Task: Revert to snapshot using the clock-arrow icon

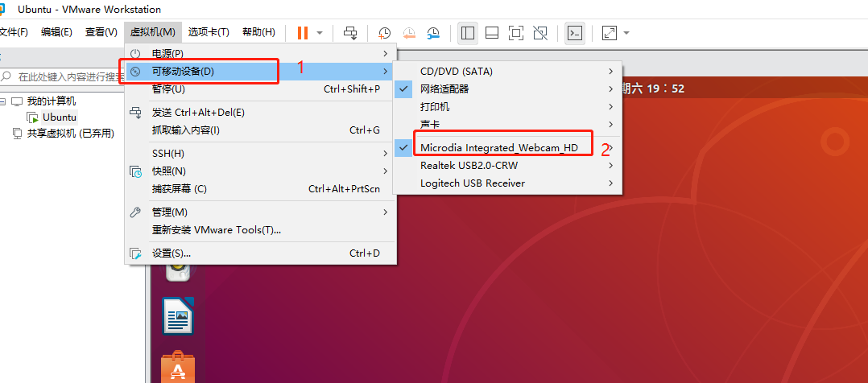Action: (x=409, y=33)
